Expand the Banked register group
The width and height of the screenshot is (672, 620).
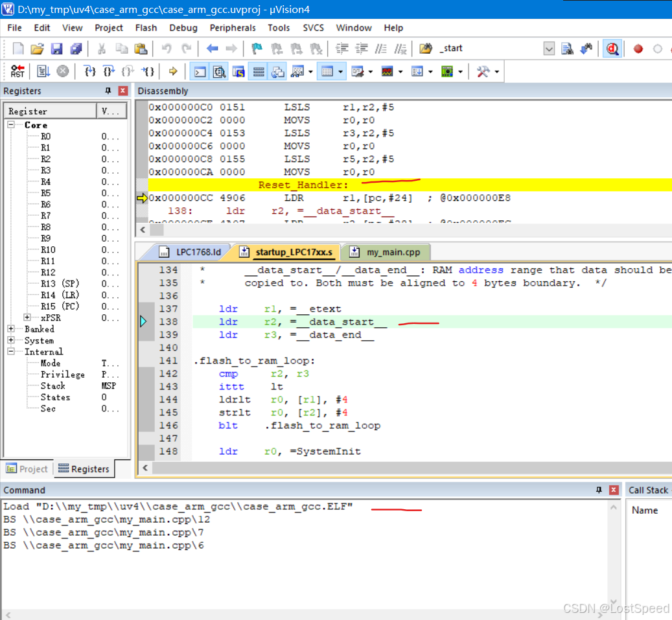11,328
